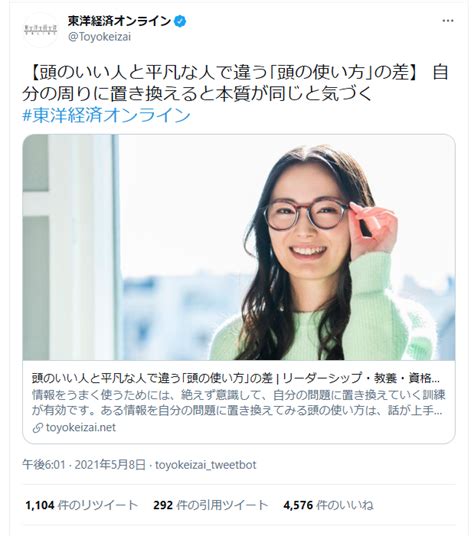The width and height of the screenshot is (474, 536).
Task: Open the #東洋経済オンライン hashtag
Action: pos(106,115)
